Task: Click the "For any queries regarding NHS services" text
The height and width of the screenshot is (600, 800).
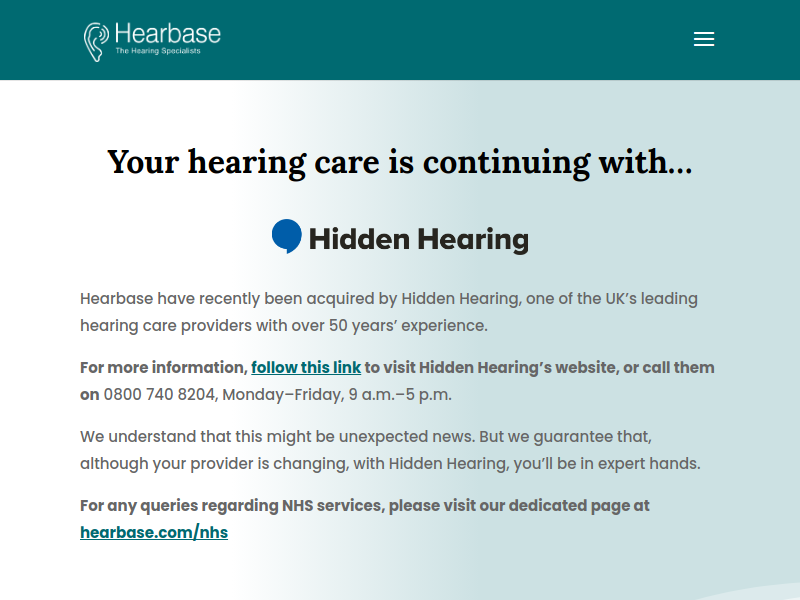Action: [x=365, y=506]
